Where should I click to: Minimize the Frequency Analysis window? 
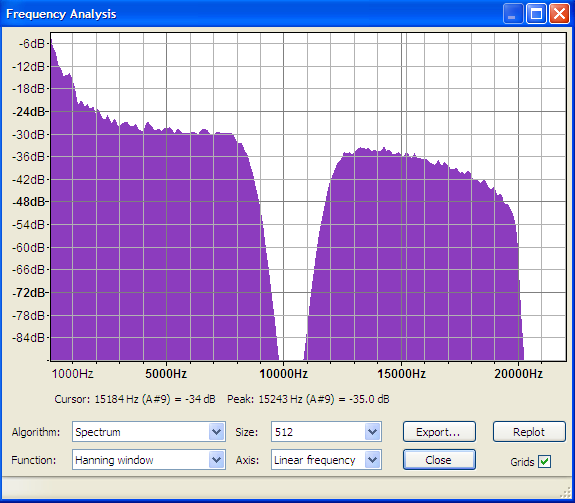coord(513,14)
